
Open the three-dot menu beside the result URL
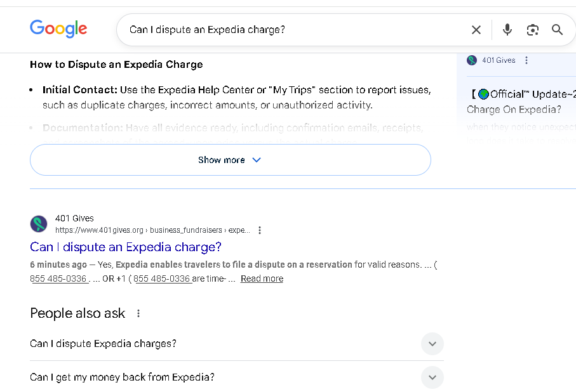[x=260, y=230]
